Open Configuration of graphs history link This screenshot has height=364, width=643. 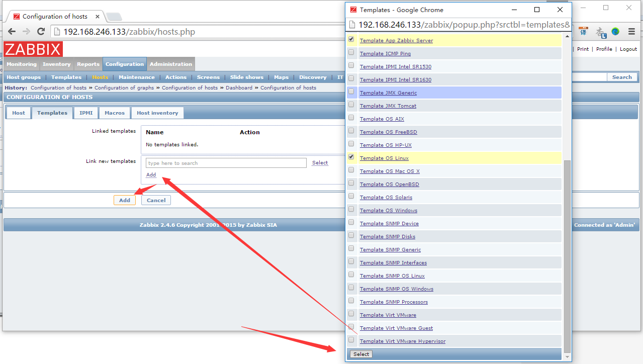point(124,88)
